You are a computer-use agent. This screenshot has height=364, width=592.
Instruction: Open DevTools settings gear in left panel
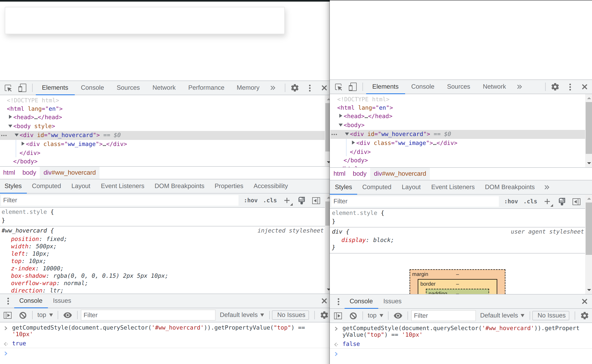tap(295, 88)
